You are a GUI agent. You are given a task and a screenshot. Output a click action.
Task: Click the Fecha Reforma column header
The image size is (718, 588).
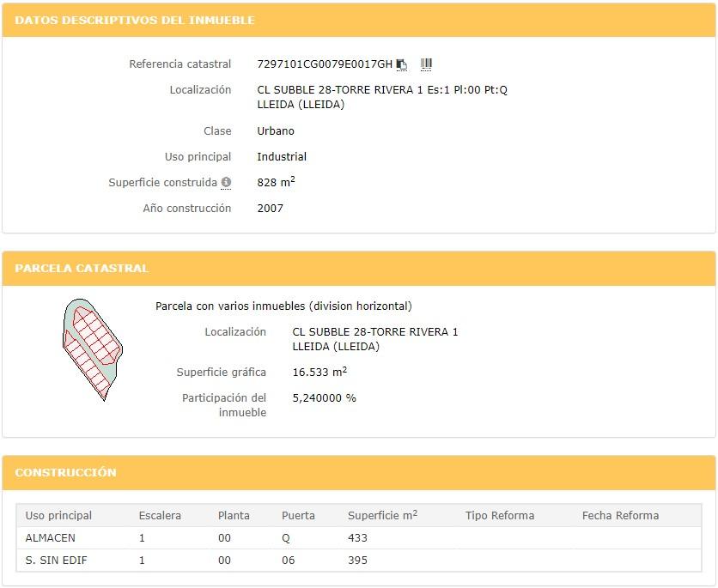click(620, 516)
